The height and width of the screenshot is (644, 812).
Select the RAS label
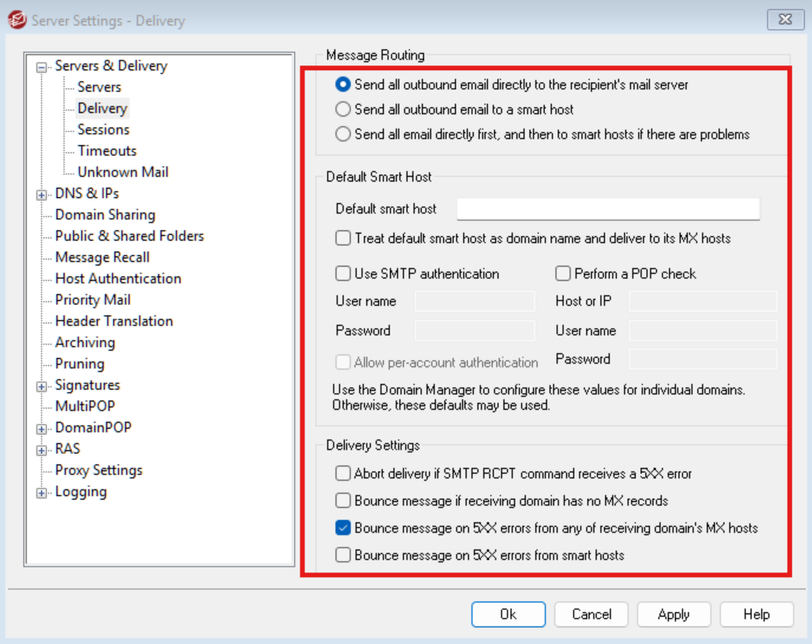click(x=67, y=449)
